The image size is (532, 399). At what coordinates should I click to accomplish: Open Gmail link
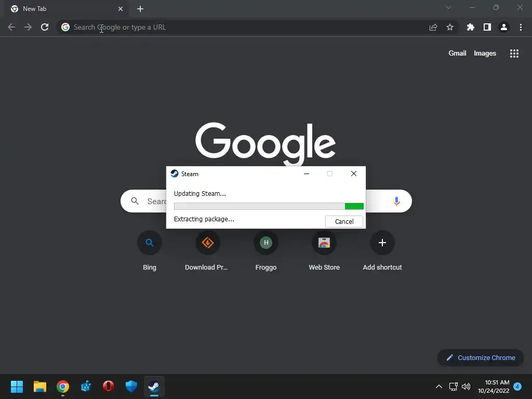457,54
